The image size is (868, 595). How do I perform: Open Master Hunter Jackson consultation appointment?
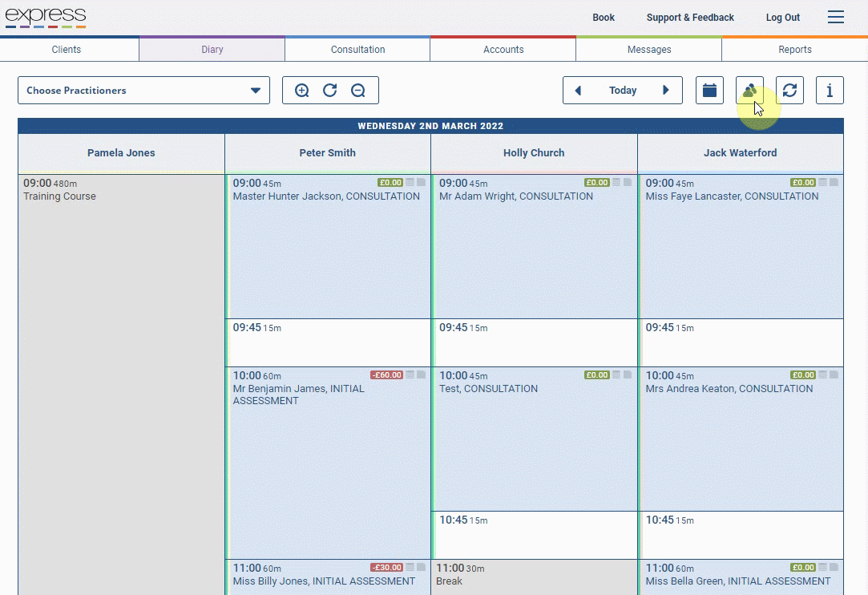point(329,246)
